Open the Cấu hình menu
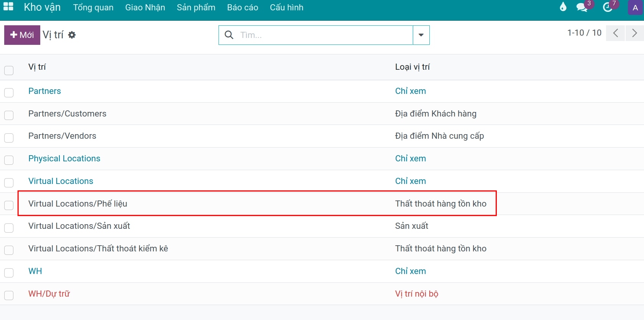Image resolution: width=644 pixels, height=320 pixels. [287, 7]
